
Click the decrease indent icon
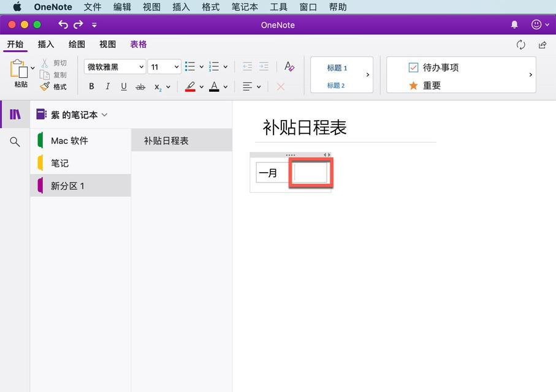click(248, 66)
